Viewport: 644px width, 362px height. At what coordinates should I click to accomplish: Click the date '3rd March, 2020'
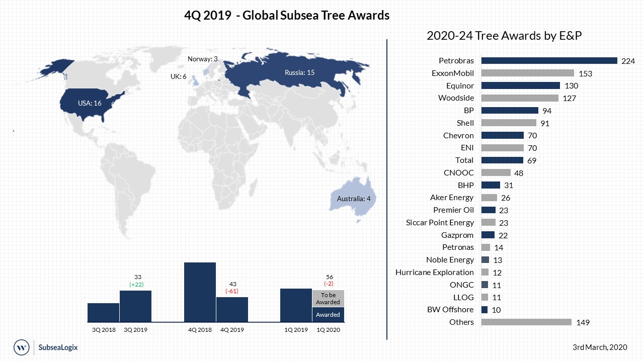[x=600, y=347]
